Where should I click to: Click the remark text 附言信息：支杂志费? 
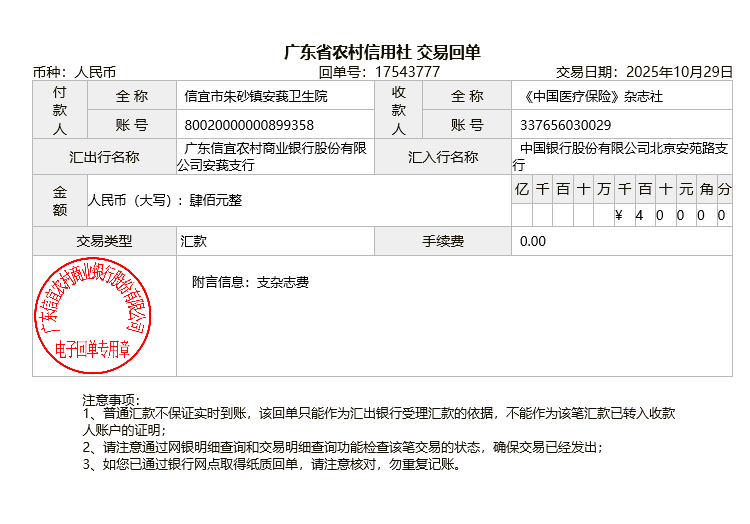[x=250, y=282]
